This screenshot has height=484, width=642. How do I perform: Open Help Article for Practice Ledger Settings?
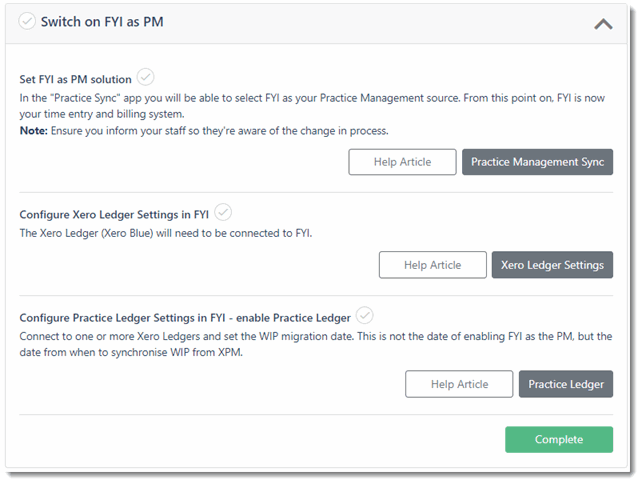click(459, 384)
